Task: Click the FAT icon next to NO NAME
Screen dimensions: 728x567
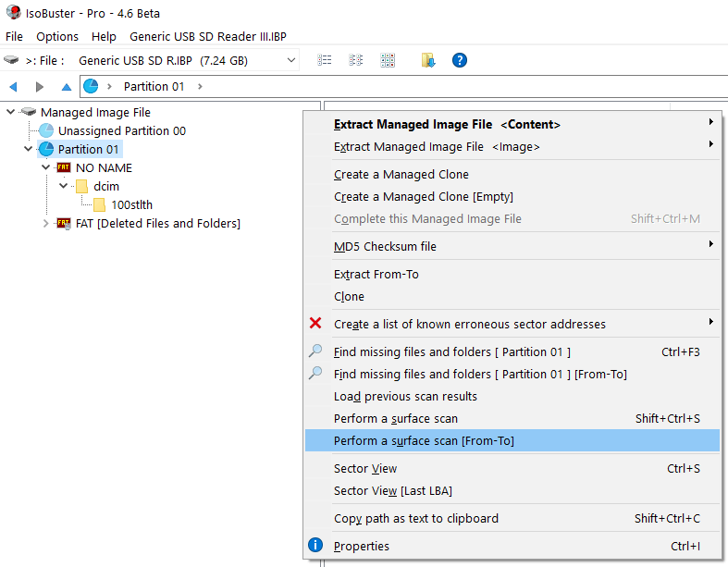Action: [x=64, y=167]
